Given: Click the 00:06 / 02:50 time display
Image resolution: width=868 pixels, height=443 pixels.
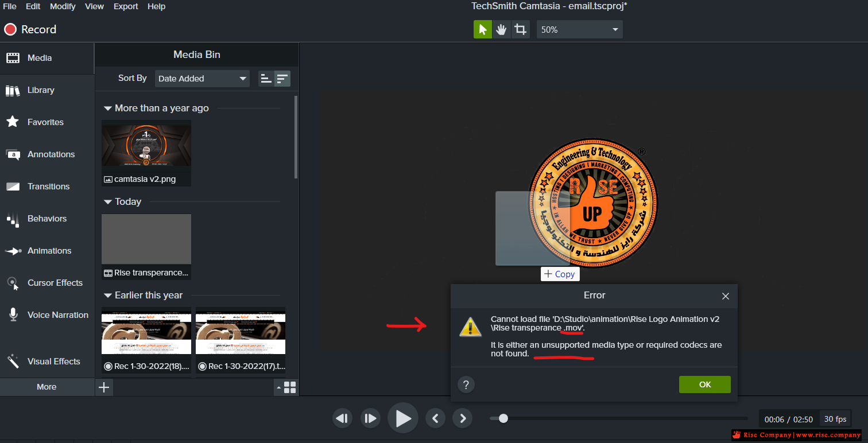Looking at the screenshot, I should click(790, 419).
